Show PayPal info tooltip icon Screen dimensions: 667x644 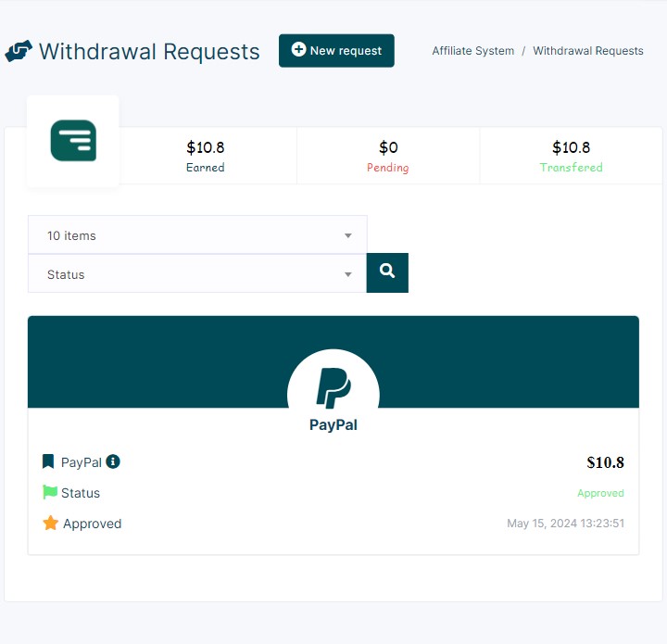113,461
